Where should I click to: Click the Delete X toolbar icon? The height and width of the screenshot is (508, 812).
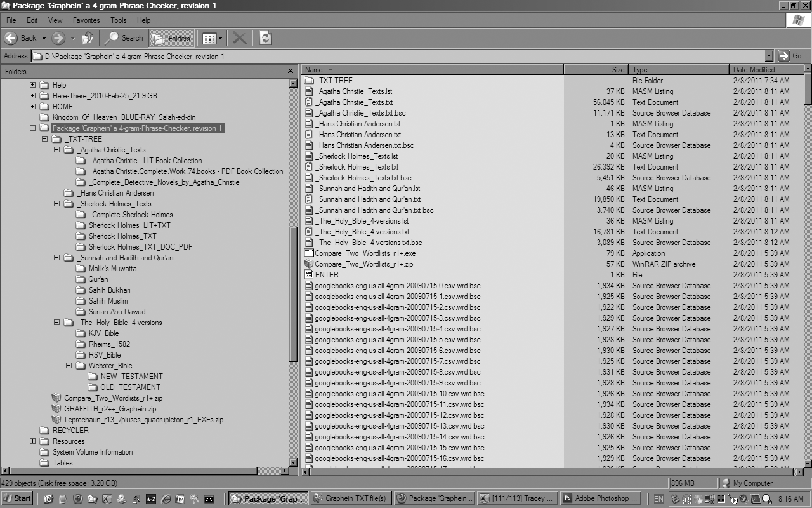[x=239, y=38]
